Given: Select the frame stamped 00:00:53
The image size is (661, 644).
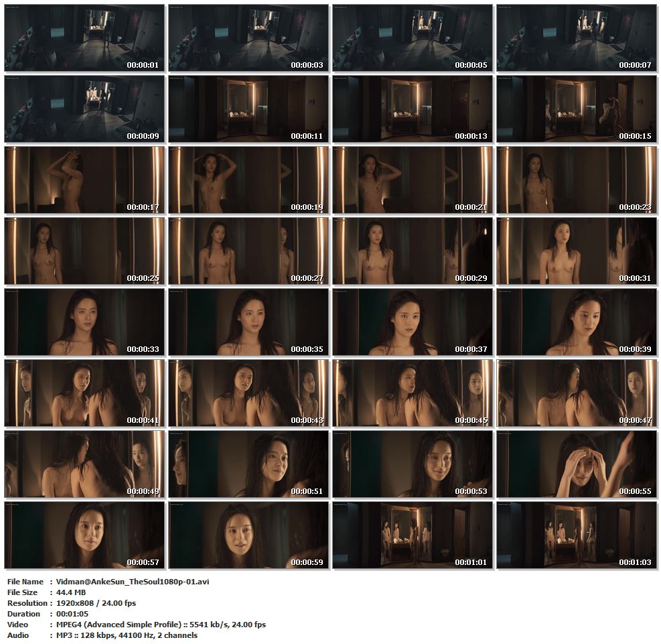Looking at the screenshot, I should tap(413, 464).
